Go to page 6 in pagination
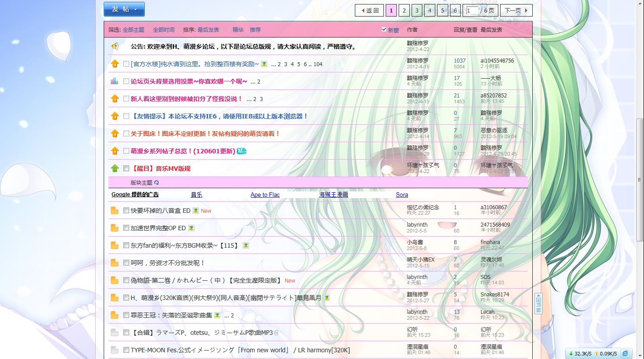 point(455,10)
